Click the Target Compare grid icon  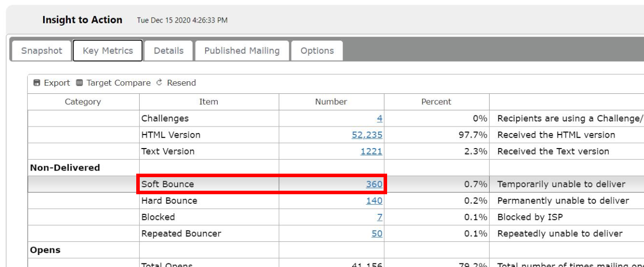pyautogui.click(x=79, y=83)
